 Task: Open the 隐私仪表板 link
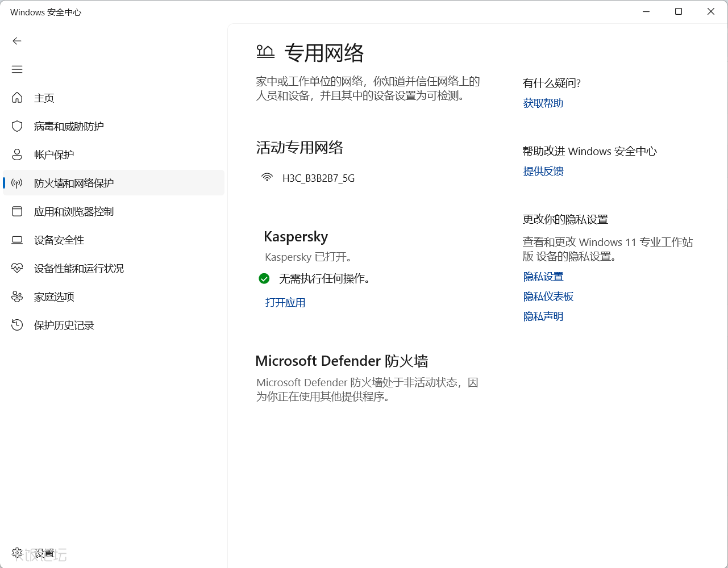coord(548,296)
